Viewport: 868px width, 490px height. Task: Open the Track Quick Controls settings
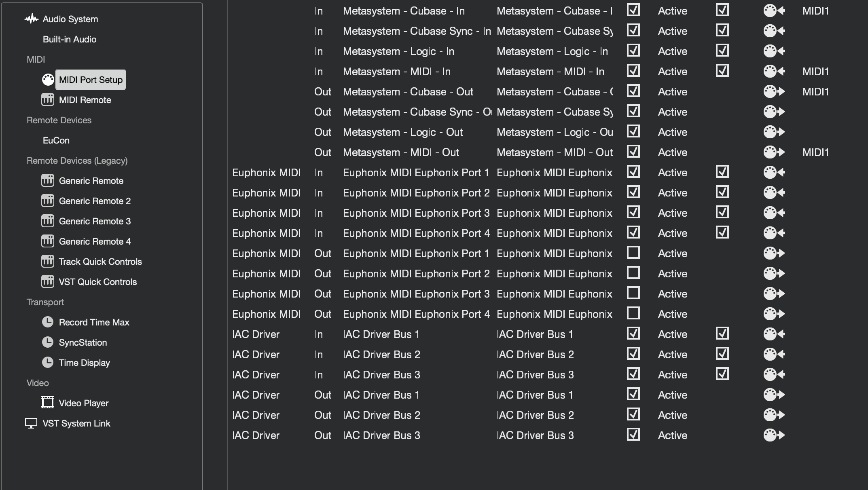[100, 262]
